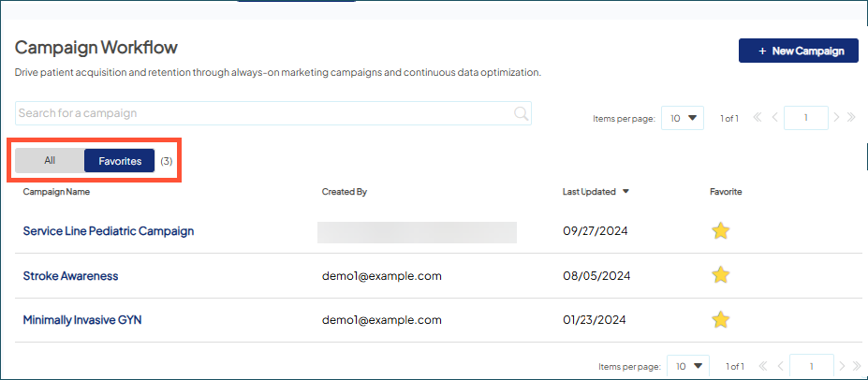Click the Search for a campaign field
Image resolution: width=868 pixels, height=380 pixels.
tap(262, 113)
